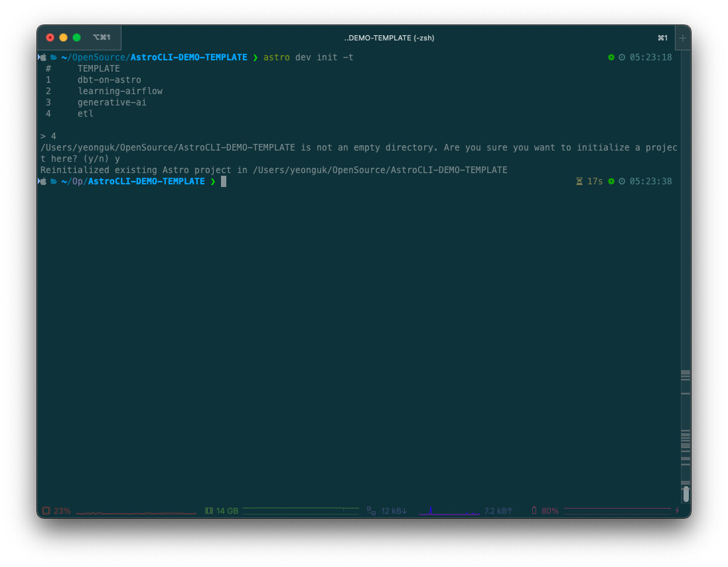Click the 7.2 kB upload value
The image size is (728, 567).
pos(498,511)
